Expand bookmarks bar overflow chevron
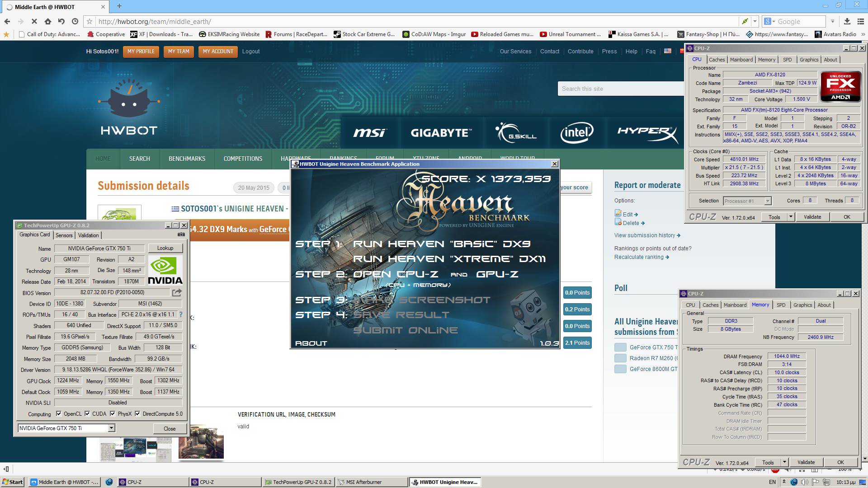Viewport: 868px width, 488px height. coord(863,34)
